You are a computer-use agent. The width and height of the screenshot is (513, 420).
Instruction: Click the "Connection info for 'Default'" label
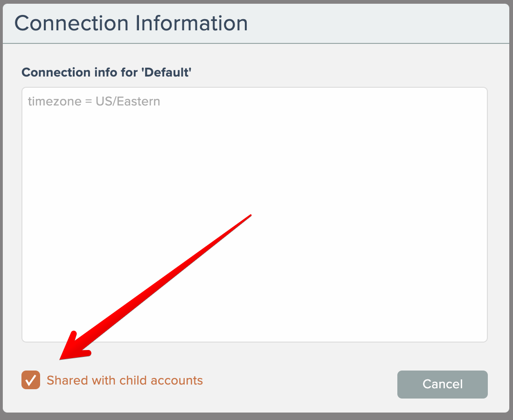pos(107,72)
